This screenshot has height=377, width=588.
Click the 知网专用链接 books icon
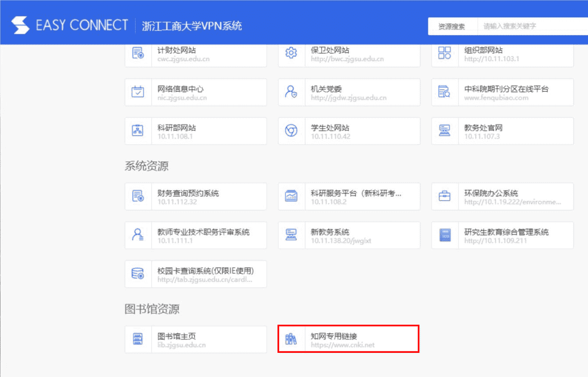click(291, 339)
